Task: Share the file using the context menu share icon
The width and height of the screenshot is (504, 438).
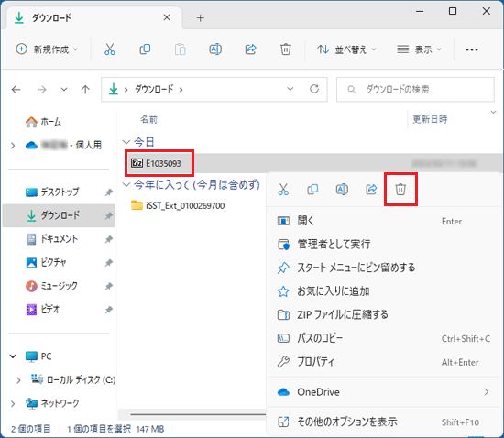Action: pyautogui.click(x=371, y=190)
